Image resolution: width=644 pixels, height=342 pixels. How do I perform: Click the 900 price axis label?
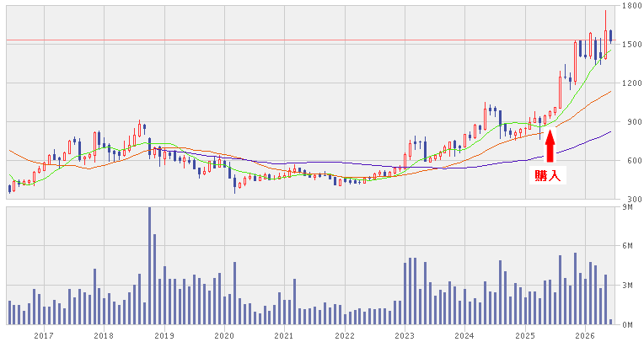(634, 122)
